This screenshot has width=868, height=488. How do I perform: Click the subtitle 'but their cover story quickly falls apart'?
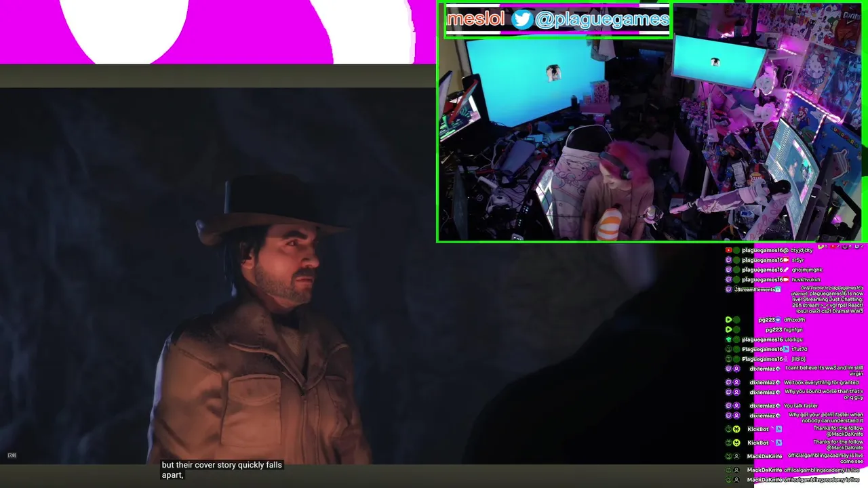[x=222, y=470]
